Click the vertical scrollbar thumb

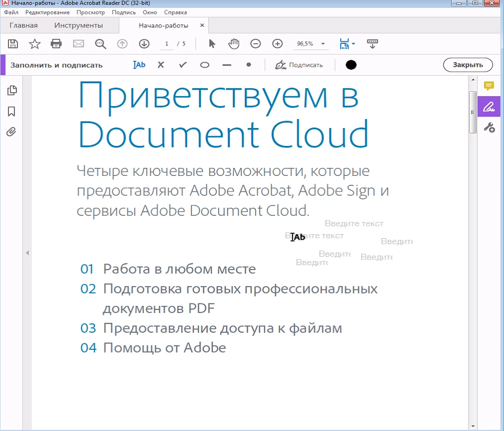pyautogui.click(x=473, y=112)
